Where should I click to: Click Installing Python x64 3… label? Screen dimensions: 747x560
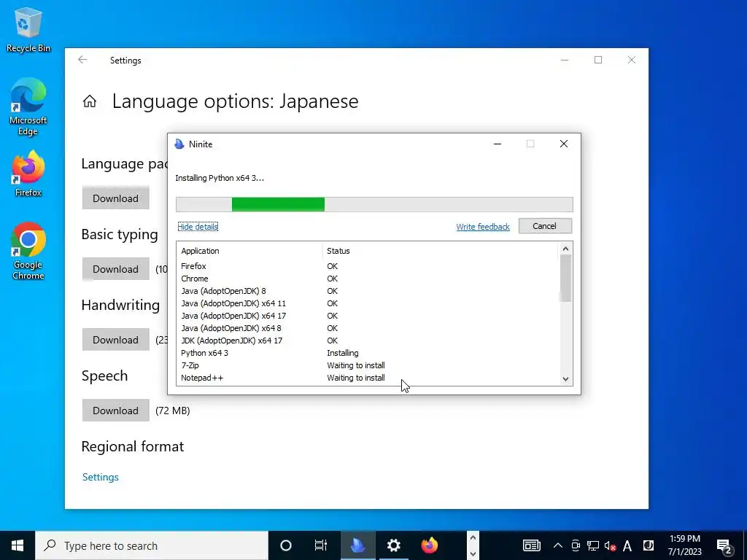pyautogui.click(x=219, y=178)
